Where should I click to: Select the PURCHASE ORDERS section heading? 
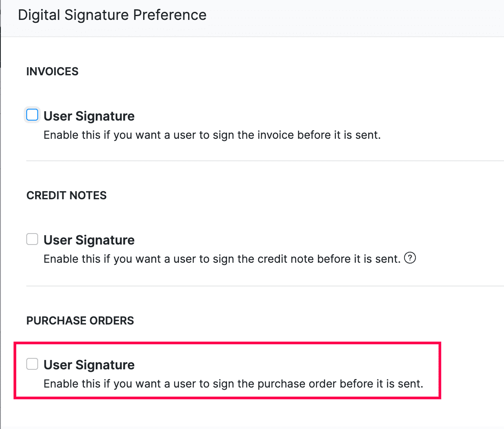(80, 320)
